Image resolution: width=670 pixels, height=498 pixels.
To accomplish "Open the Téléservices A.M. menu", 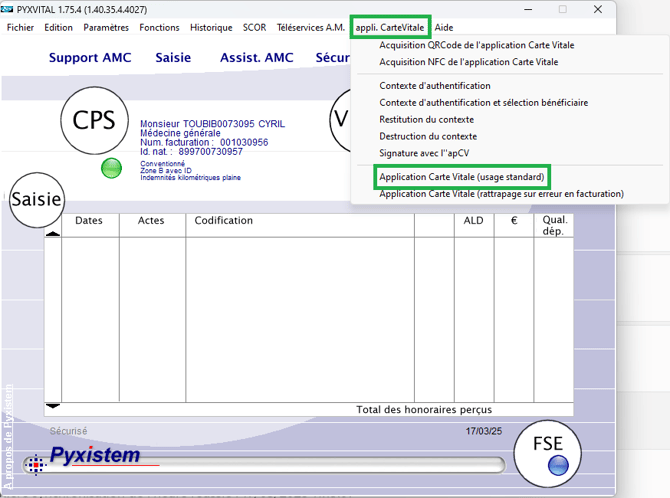I will [311, 27].
